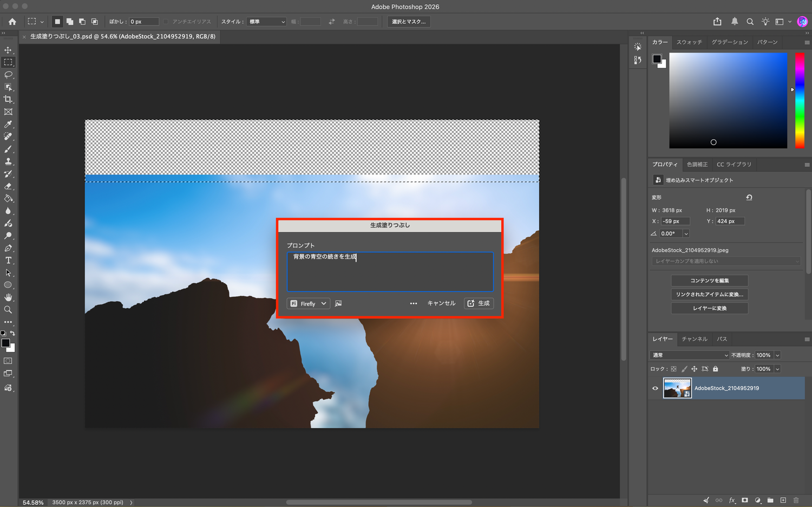Screen dimensions: 812x507
Task: Select the Eraser tool
Action: 8,186
